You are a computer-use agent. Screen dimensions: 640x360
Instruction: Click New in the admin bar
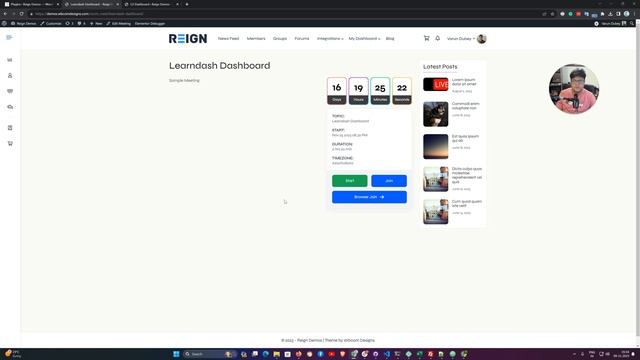tap(96, 24)
